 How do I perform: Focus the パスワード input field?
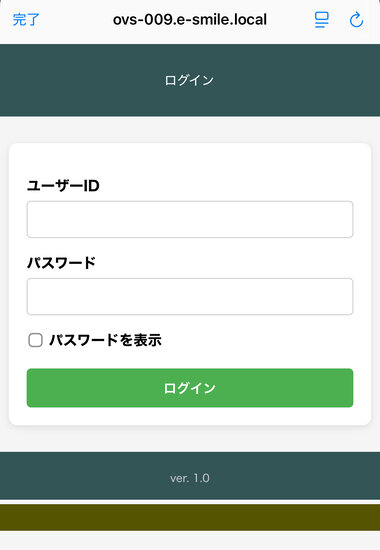[190, 296]
